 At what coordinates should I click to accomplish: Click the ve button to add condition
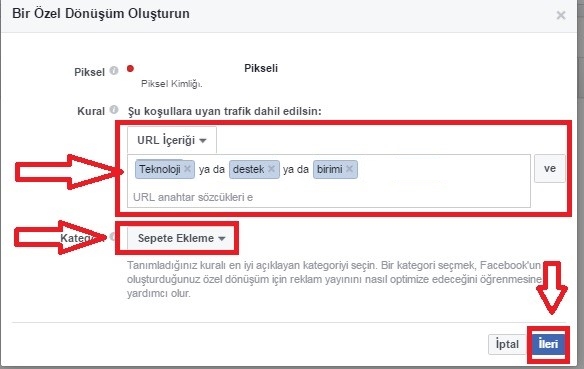(x=550, y=169)
